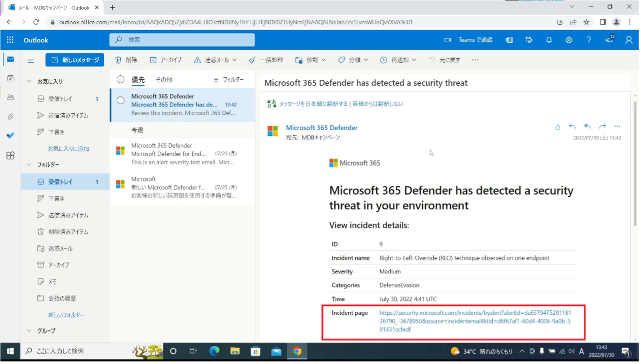Screen dimensions: 641x364
Task: Open the フィルター filter menu
Action: click(228, 80)
